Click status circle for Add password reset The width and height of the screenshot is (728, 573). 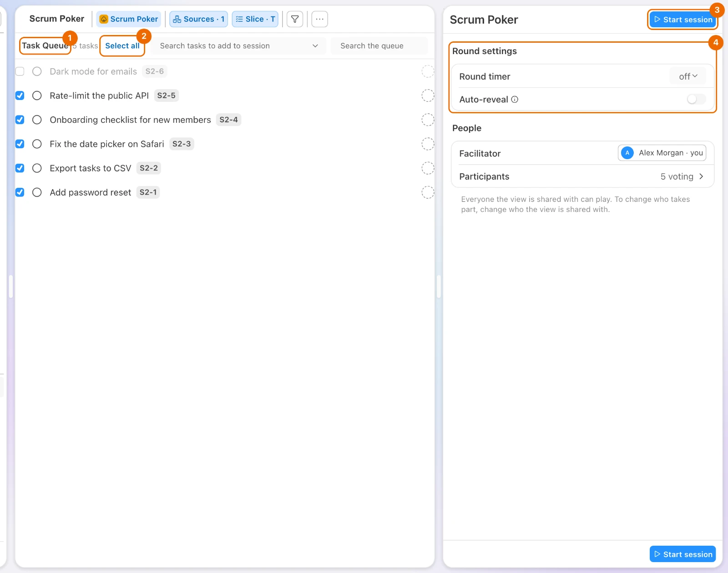point(37,192)
